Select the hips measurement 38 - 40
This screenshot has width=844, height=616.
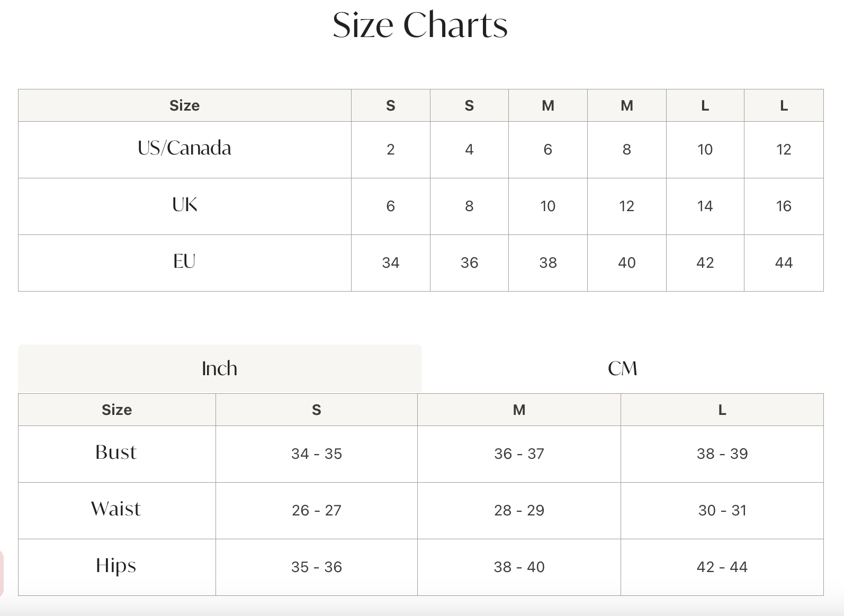[x=519, y=567]
